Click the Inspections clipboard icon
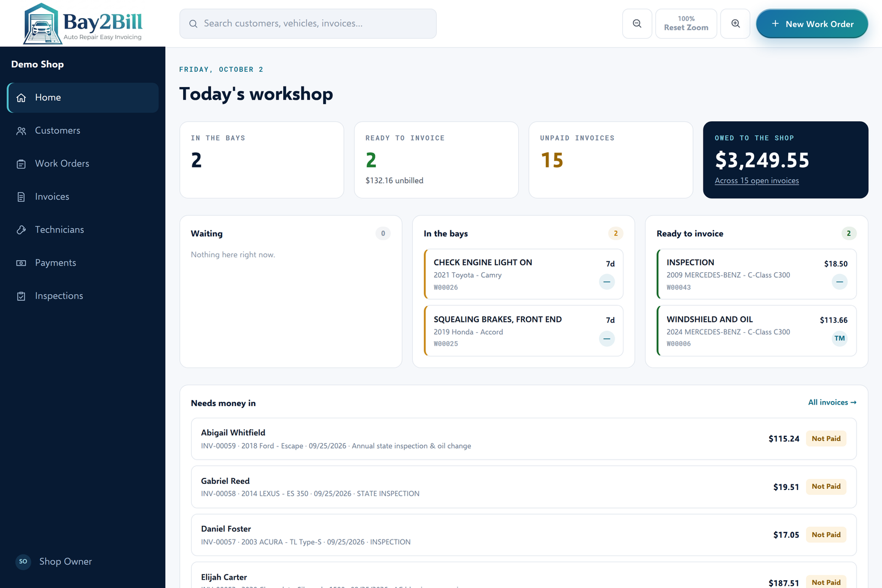The height and width of the screenshot is (588, 882). 21,296
